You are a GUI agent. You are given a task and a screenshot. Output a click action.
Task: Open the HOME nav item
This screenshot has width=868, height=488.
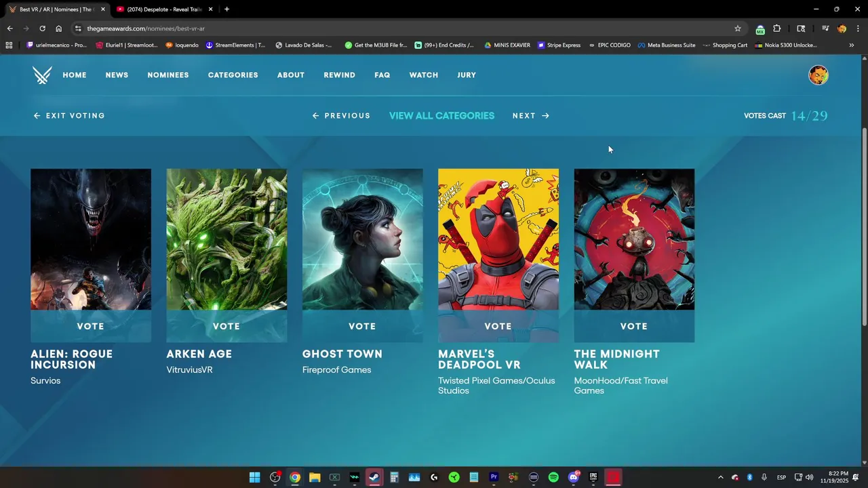coord(75,75)
